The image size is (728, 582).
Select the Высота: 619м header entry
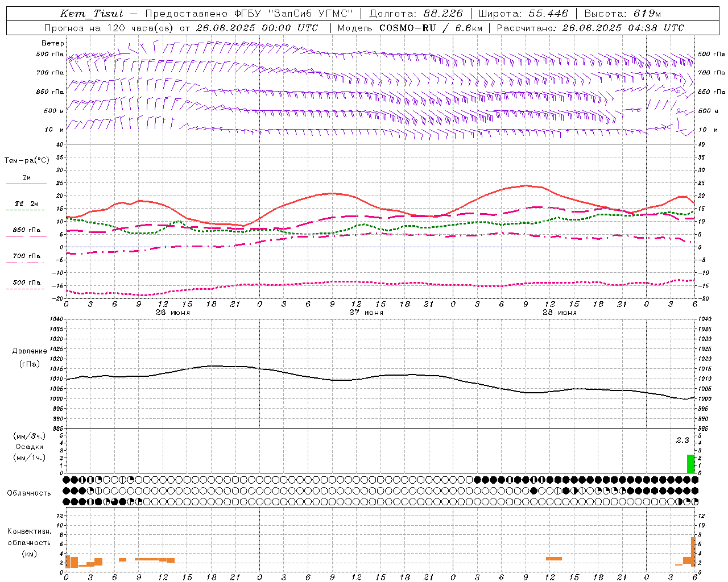coord(623,14)
